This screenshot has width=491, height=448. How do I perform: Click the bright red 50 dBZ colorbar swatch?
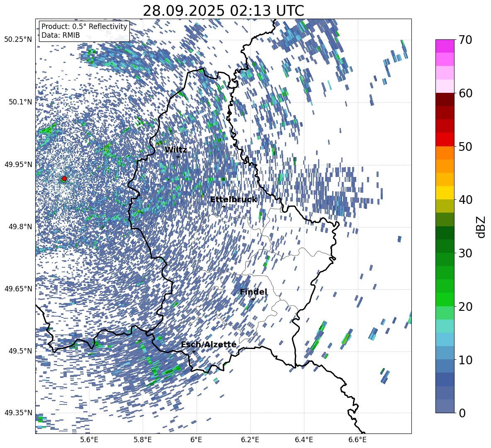click(x=445, y=140)
